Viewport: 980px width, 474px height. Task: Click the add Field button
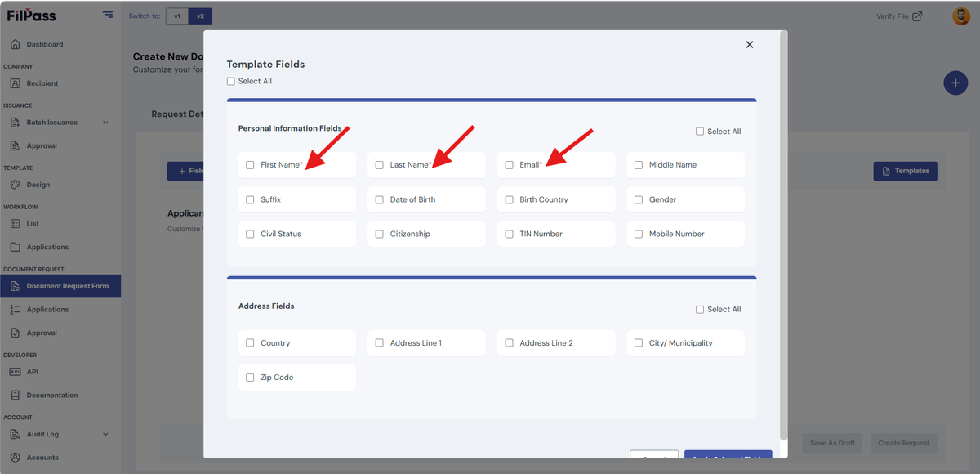[x=186, y=171]
